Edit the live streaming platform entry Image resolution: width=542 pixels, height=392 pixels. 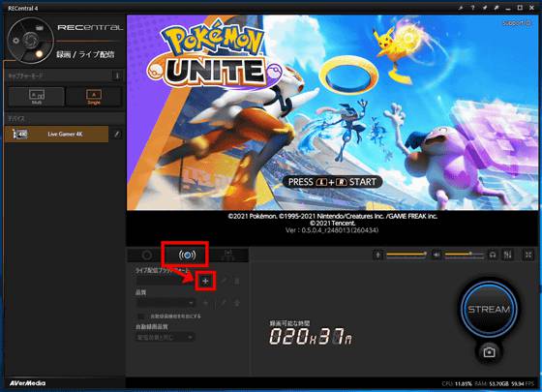[224, 281]
